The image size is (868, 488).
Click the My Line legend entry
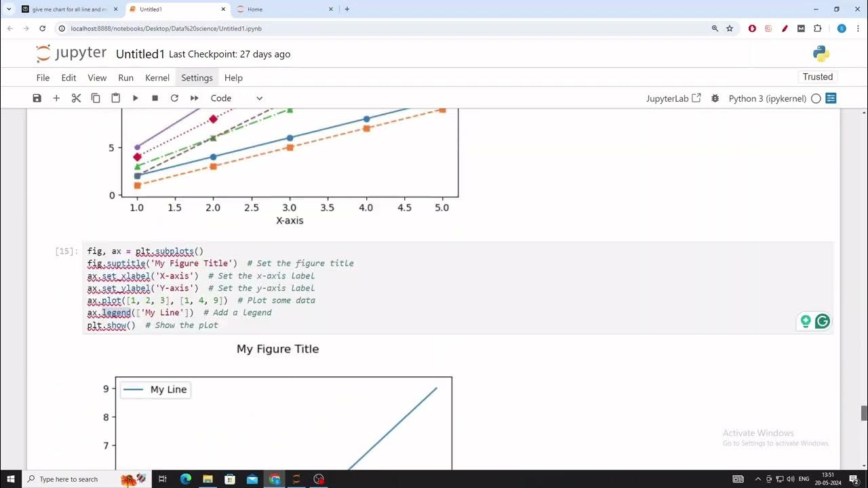pos(155,390)
